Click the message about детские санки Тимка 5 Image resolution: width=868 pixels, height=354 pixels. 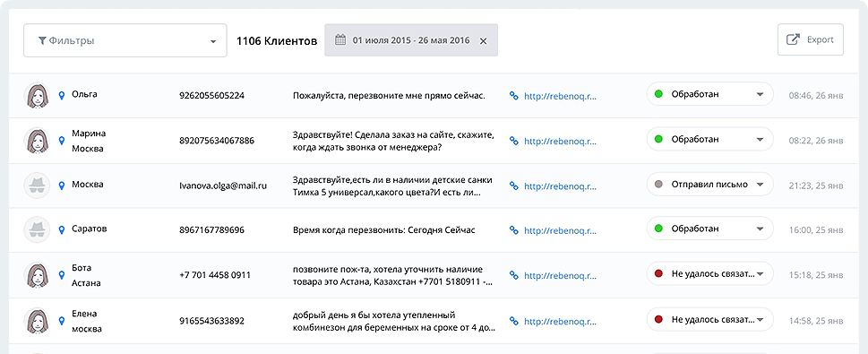click(x=392, y=186)
